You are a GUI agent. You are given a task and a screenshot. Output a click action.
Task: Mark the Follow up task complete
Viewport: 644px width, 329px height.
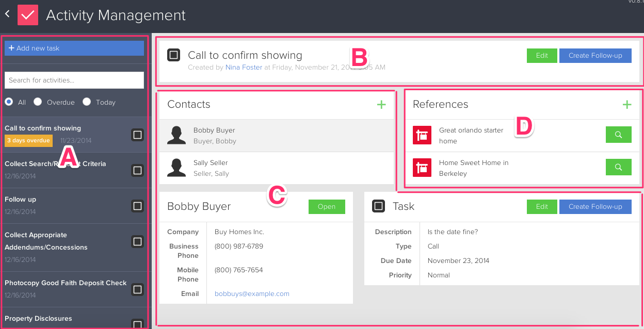[137, 205]
